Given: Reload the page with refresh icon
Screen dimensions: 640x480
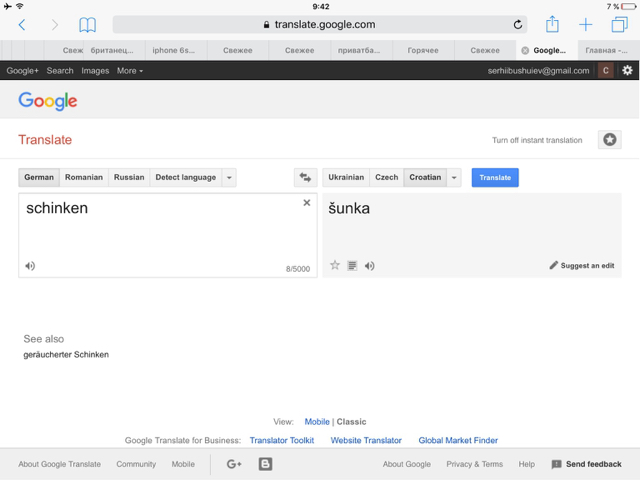Looking at the screenshot, I should click(518, 25).
